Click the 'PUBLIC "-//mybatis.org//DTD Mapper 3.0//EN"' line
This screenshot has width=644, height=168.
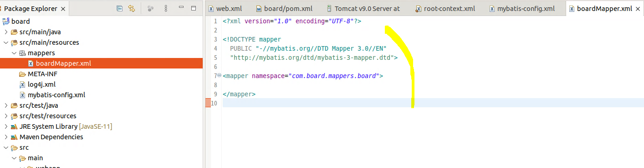click(x=308, y=49)
